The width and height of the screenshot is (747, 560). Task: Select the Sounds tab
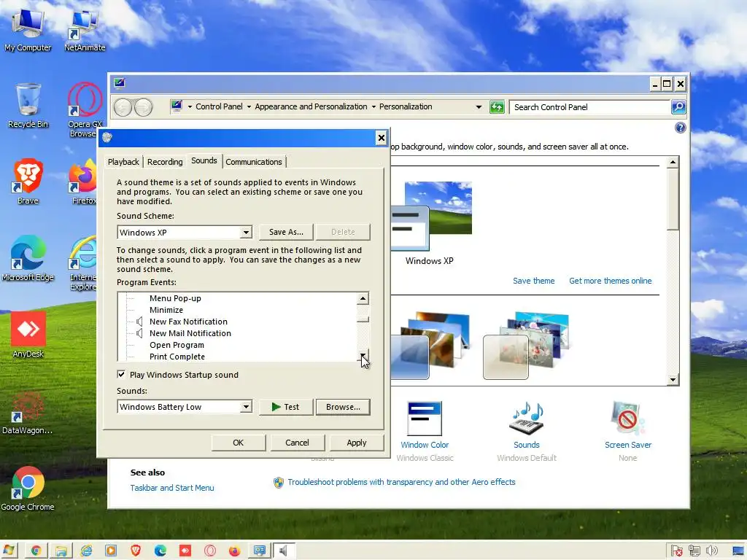pos(204,160)
